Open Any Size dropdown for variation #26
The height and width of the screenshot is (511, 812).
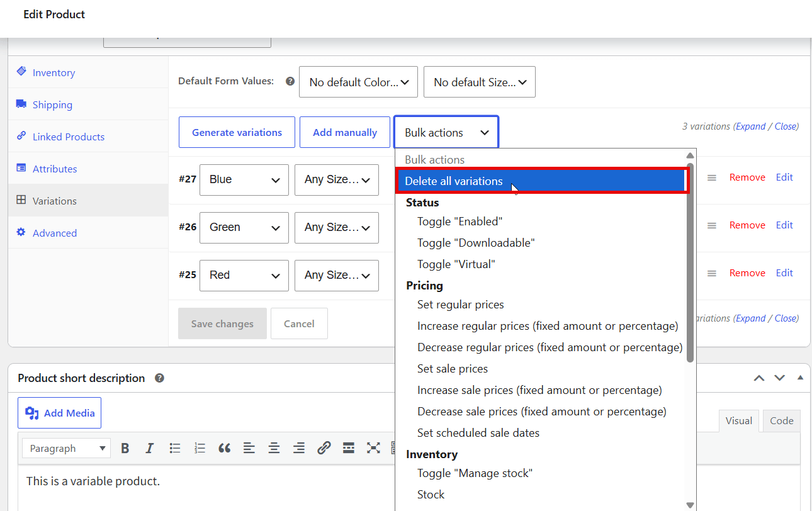point(337,228)
